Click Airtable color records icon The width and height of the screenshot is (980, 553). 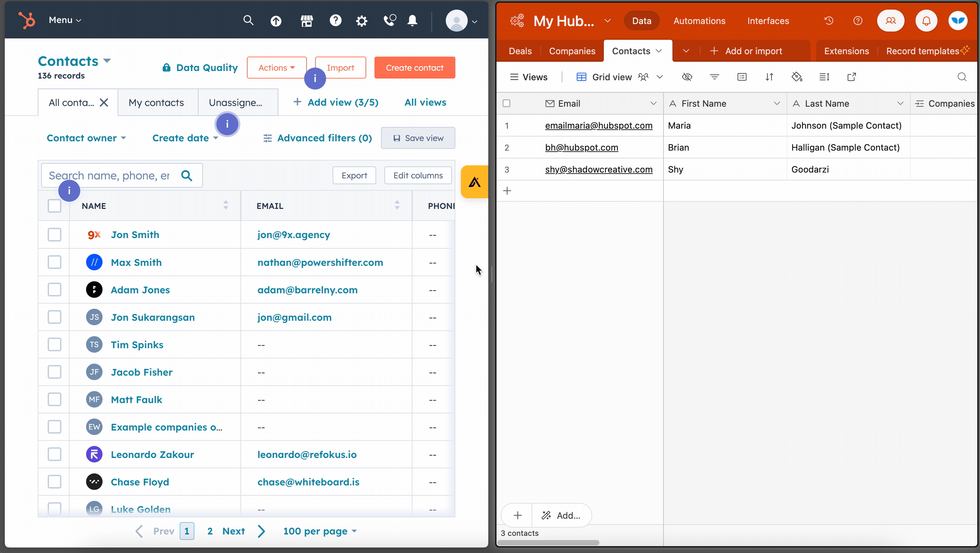tap(797, 77)
